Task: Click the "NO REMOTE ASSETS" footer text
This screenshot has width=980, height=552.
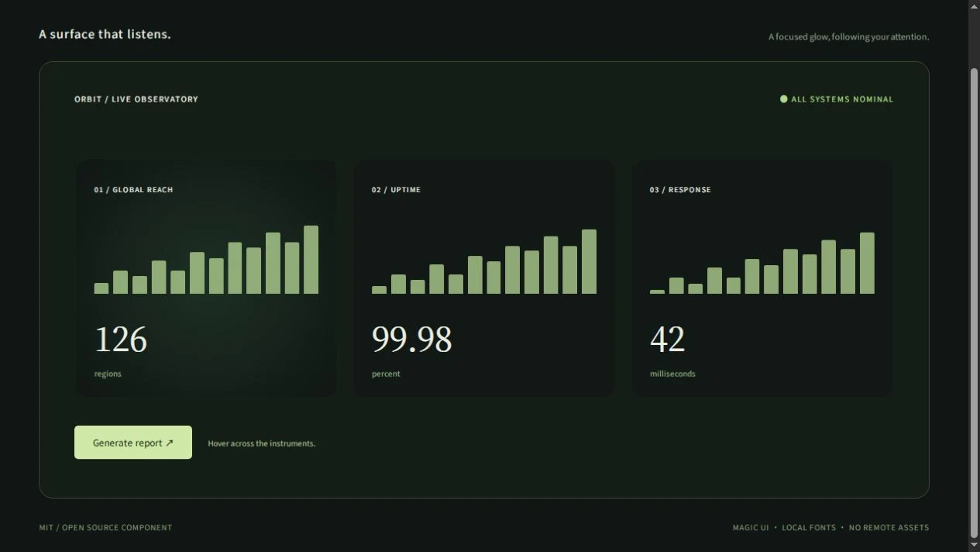Action: coord(889,528)
